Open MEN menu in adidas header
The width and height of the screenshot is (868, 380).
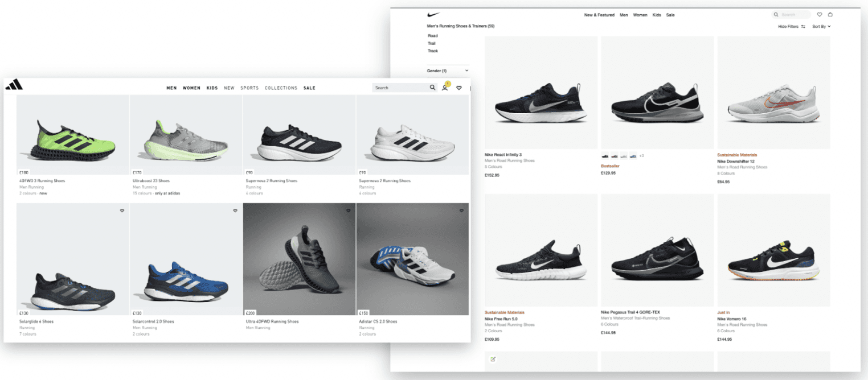click(x=171, y=88)
